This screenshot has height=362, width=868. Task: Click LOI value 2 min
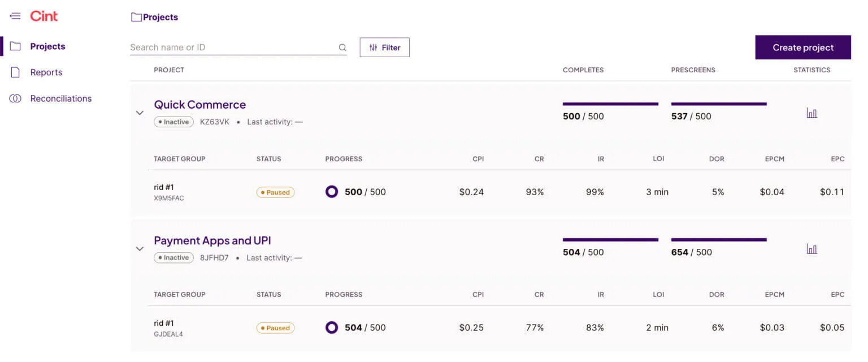tap(657, 327)
